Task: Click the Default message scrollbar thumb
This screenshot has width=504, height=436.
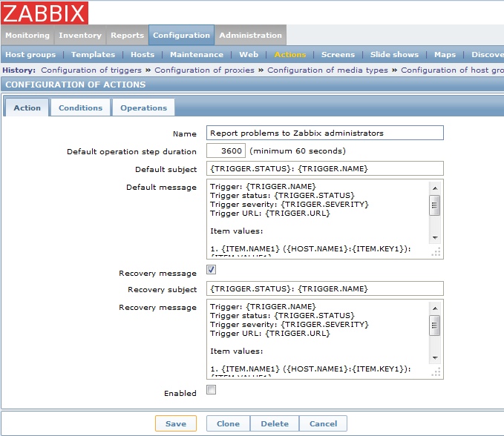Action: (x=435, y=205)
